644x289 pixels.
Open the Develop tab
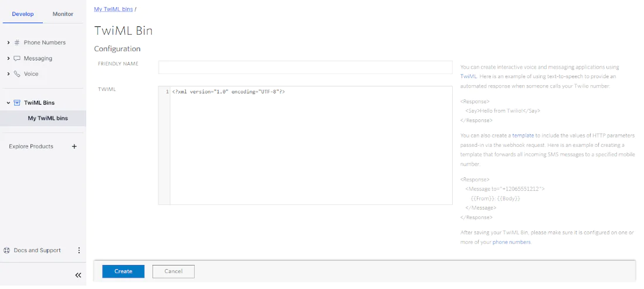[23, 14]
